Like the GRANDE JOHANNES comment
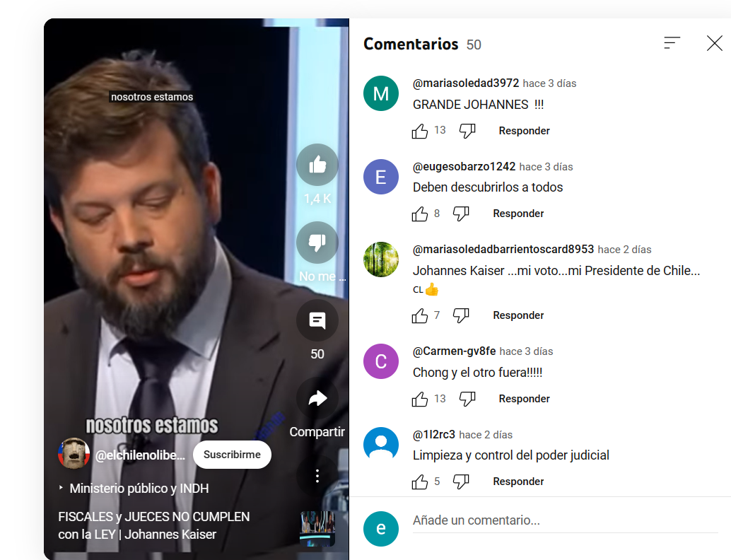This screenshot has width=731, height=560. pos(419,131)
